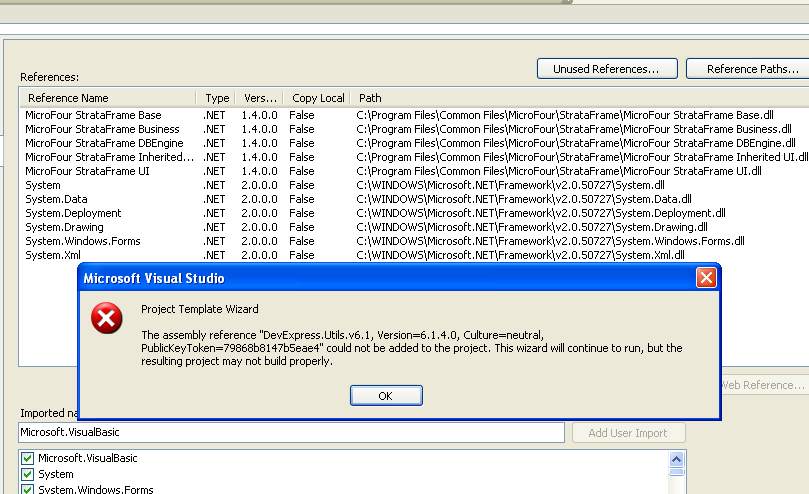Toggle the System namespace checkbox

tap(27, 474)
